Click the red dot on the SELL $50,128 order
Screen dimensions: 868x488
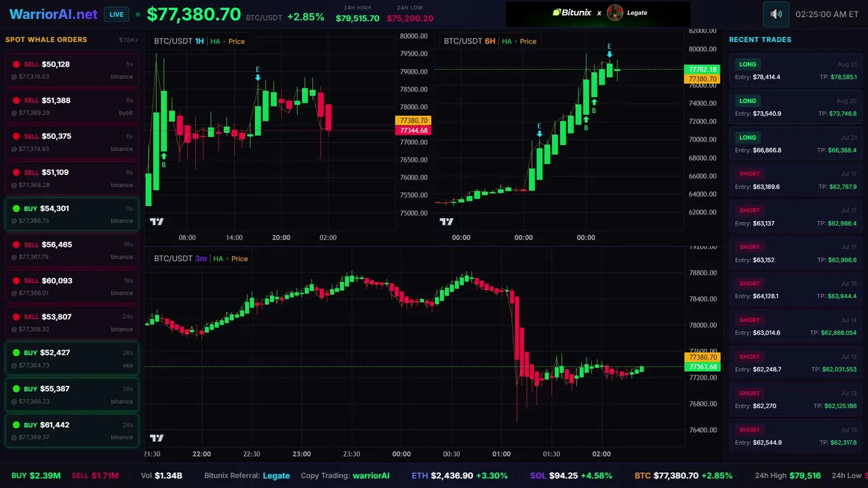tap(16, 64)
